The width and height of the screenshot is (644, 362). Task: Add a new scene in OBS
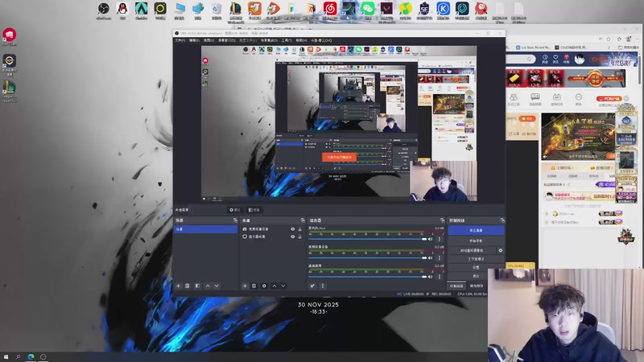[178, 286]
